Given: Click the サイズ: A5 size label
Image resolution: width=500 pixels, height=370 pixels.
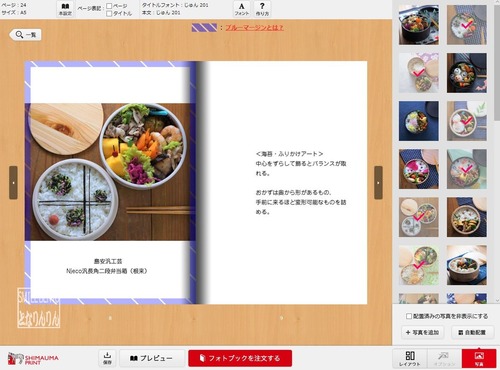Looking at the screenshot, I should [x=14, y=13].
